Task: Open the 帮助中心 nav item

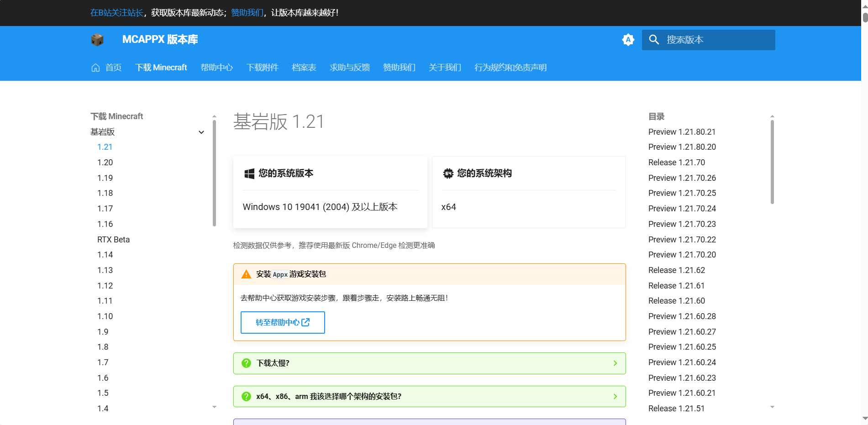Action: (x=217, y=68)
